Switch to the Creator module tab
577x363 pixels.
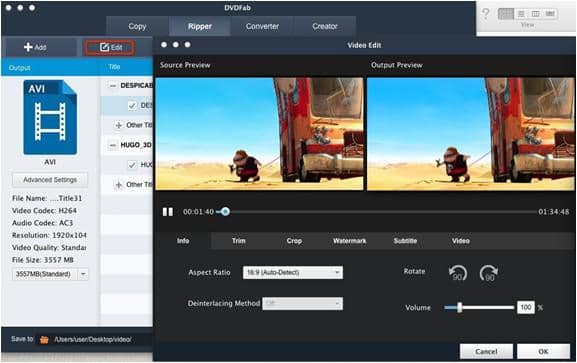[325, 27]
